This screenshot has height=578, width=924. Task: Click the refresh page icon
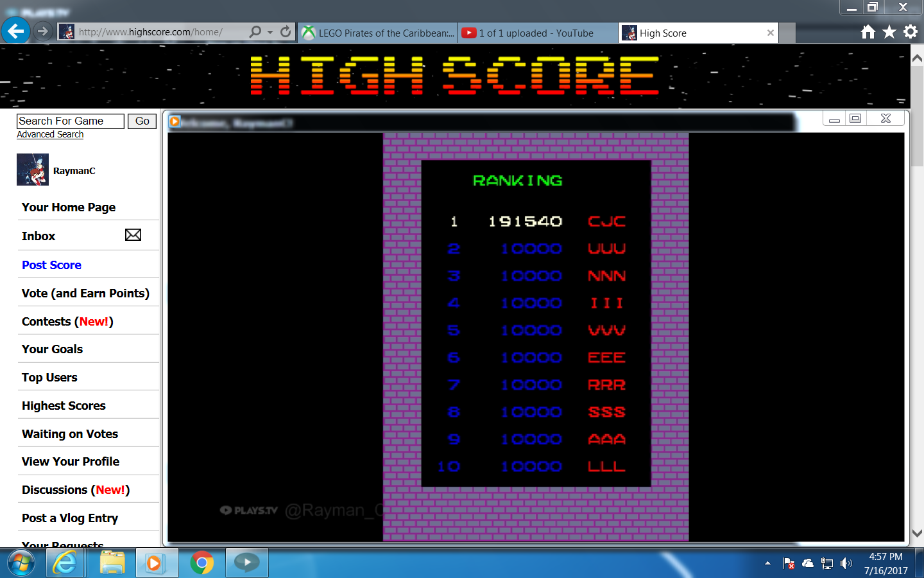pos(286,31)
